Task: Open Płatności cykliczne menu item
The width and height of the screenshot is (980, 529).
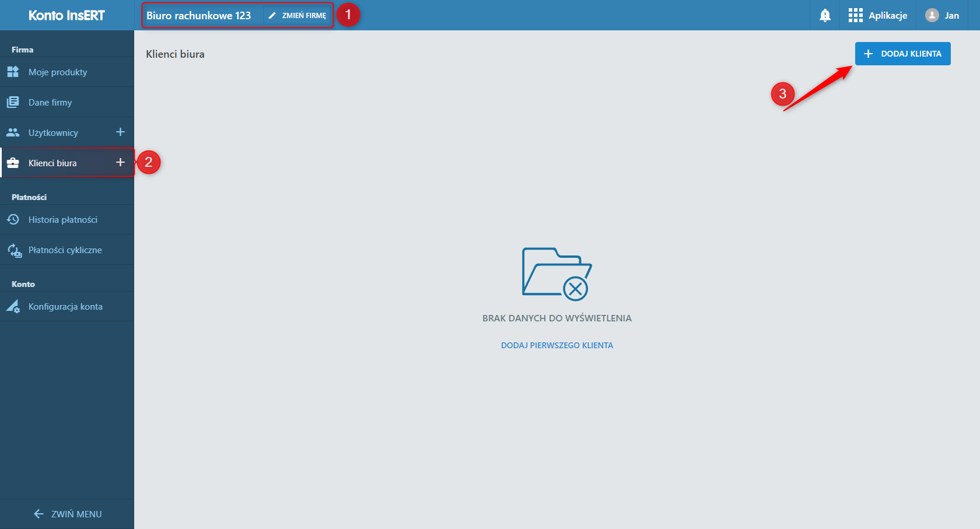Action: coord(67,250)
